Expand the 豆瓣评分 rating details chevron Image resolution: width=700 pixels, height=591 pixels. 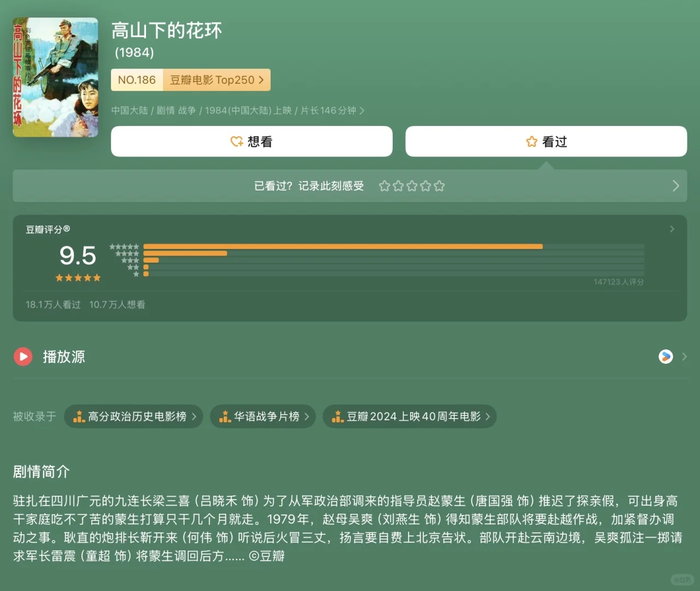point(672,229)
